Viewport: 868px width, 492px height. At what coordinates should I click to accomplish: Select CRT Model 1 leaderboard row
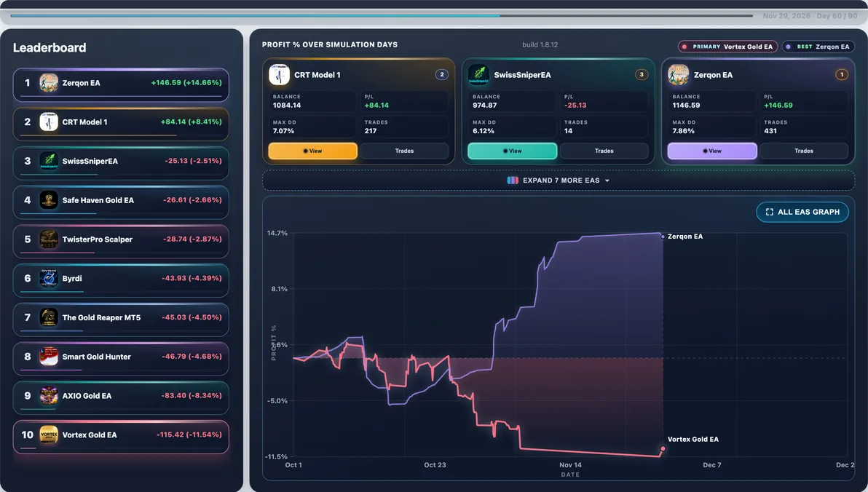pos(121,124)
